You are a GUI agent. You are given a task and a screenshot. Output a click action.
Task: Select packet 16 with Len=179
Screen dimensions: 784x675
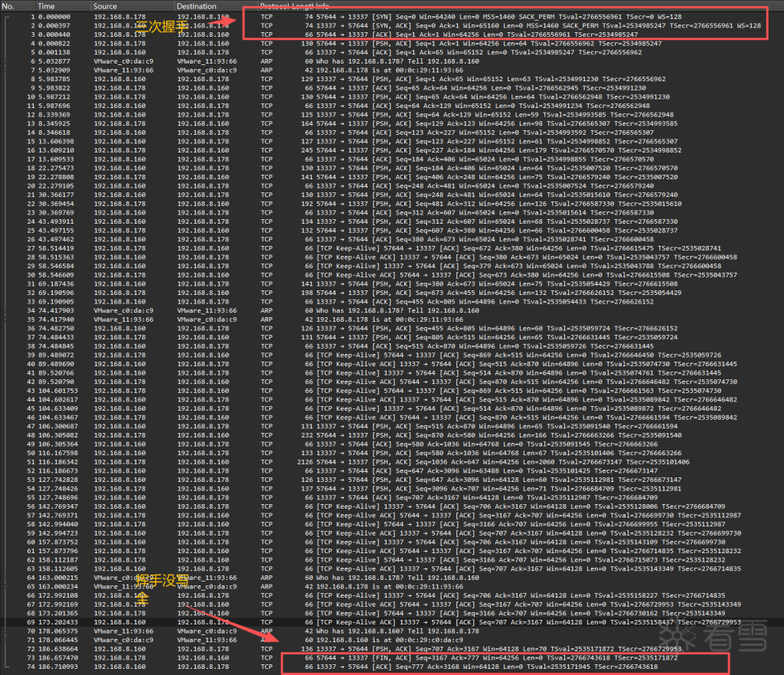(392, 150)
